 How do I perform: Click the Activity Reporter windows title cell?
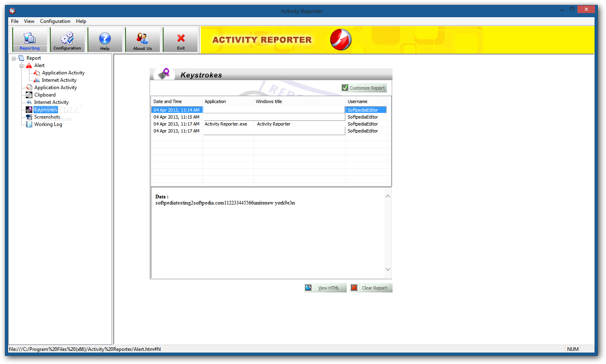(274, 124)
